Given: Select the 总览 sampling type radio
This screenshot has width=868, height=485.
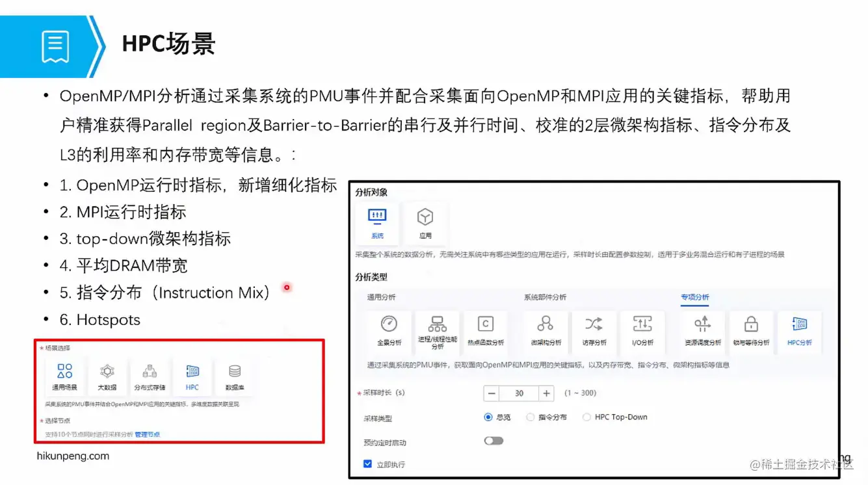Looking at the screenshot, I should (x=488, y=417).
